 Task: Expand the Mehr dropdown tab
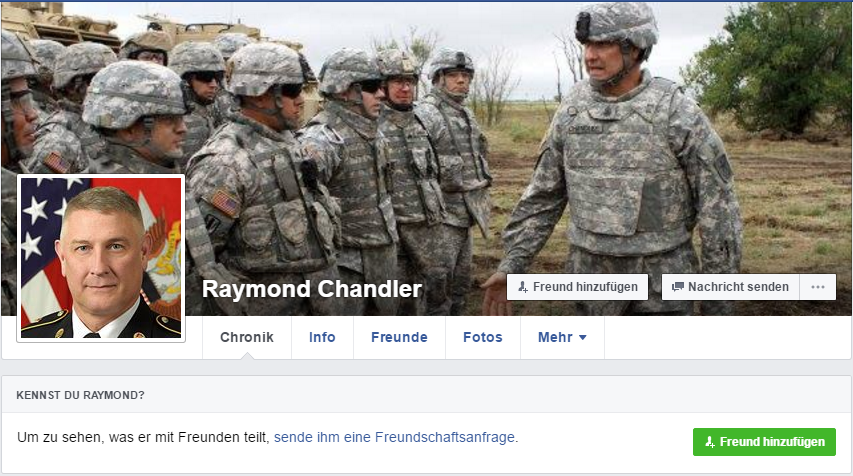(x=562, y=337)
